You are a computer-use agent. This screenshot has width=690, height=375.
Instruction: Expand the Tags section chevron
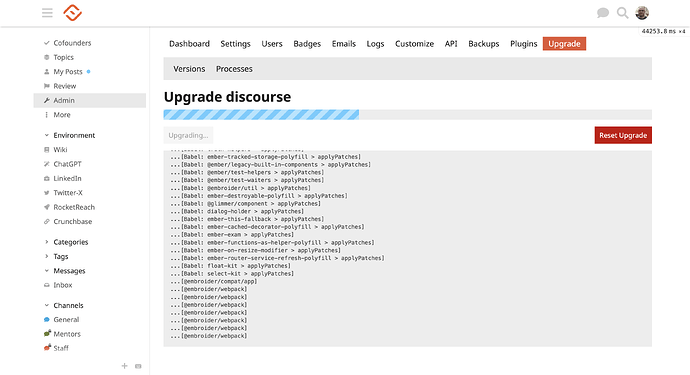tap(47, 256)
